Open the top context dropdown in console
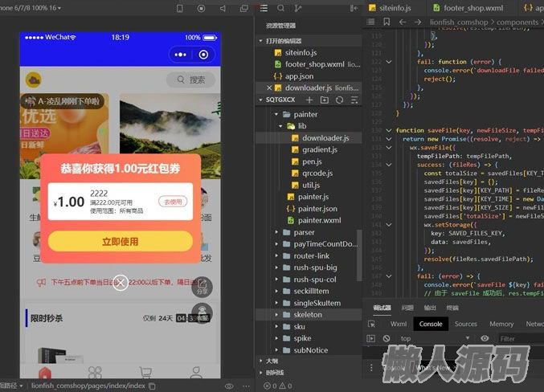This screenshot has height=392, width=544. pos(436,338)
